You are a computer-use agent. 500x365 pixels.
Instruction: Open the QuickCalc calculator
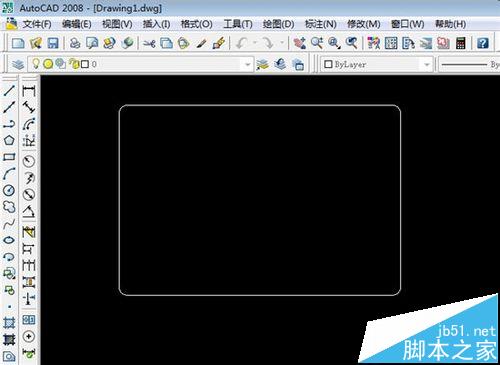461,43
